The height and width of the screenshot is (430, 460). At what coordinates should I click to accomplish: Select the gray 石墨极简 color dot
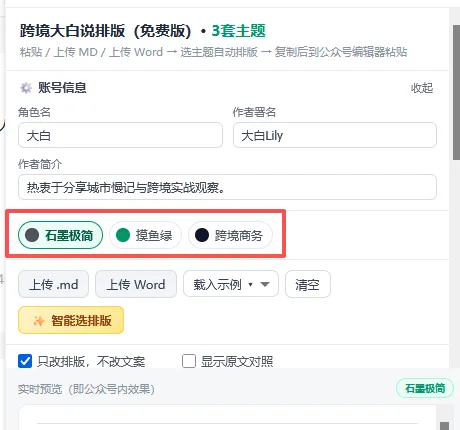tap(32, 235)
